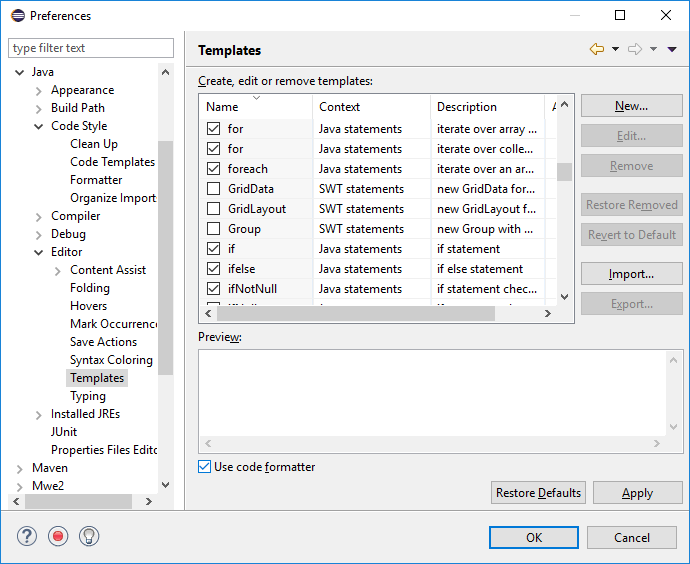Click the Help question mark icon
The image size is (690, 564).
[x=27, y=536]
